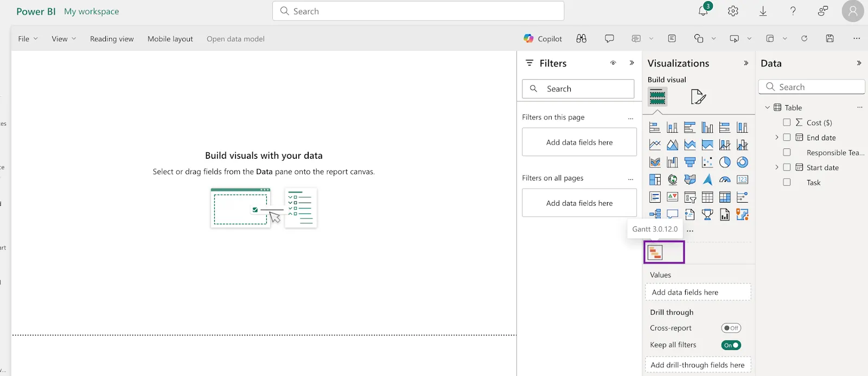Open the File menu dropdown
Viewport: 868px width, 376px height.
pyautogui.click(x=28, y=39)
